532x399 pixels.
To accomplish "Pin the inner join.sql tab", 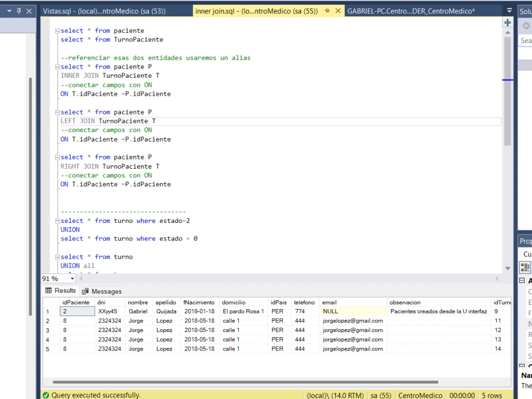I will click(327, 11).
